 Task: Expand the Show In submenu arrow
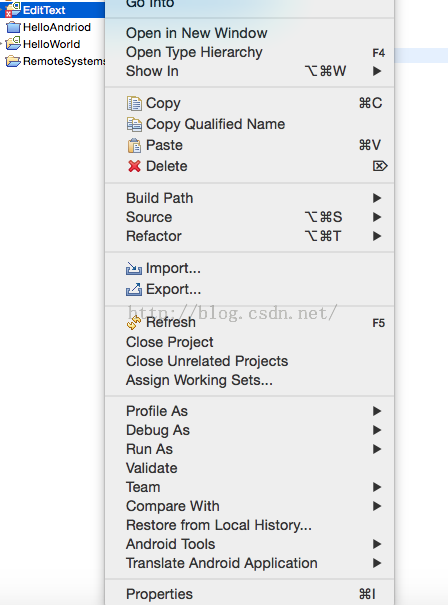(377, 71)
